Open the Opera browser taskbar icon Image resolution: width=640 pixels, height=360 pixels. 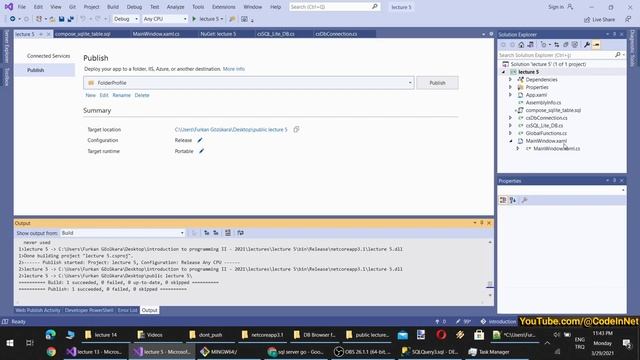pyautogui.click(x=441, y=335)
